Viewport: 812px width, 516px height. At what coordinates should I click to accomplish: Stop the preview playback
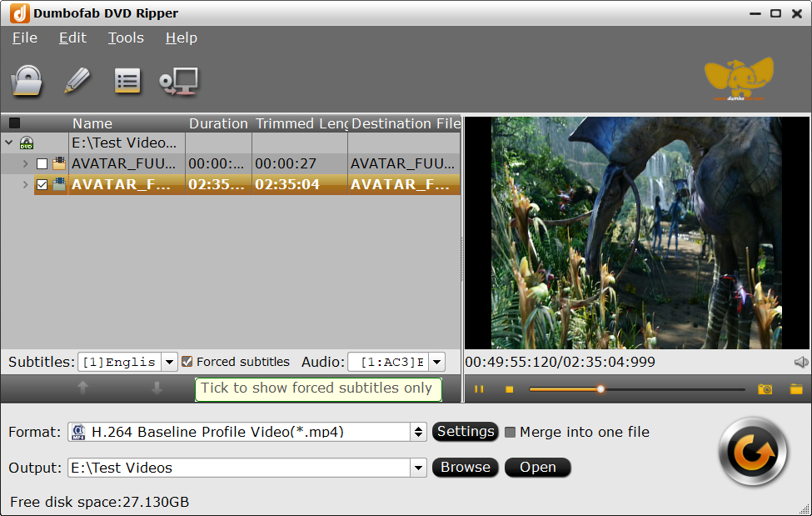510,389
